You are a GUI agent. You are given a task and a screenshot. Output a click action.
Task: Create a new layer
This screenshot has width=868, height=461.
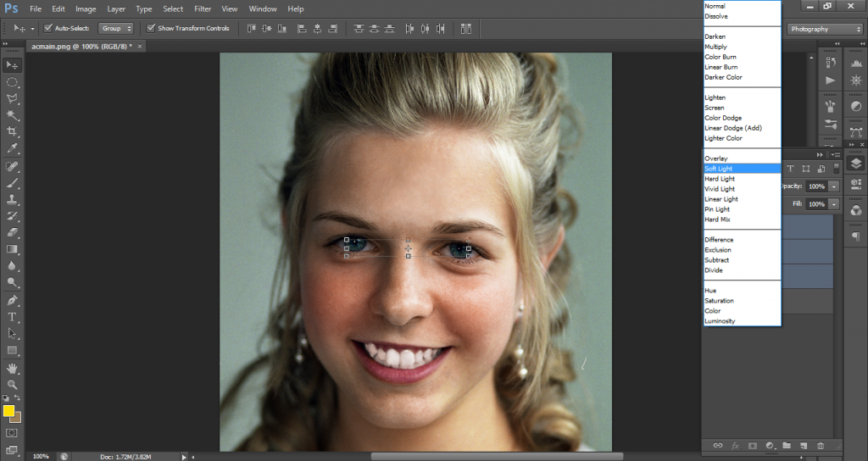pyautogui.click(x=804, y=446)
